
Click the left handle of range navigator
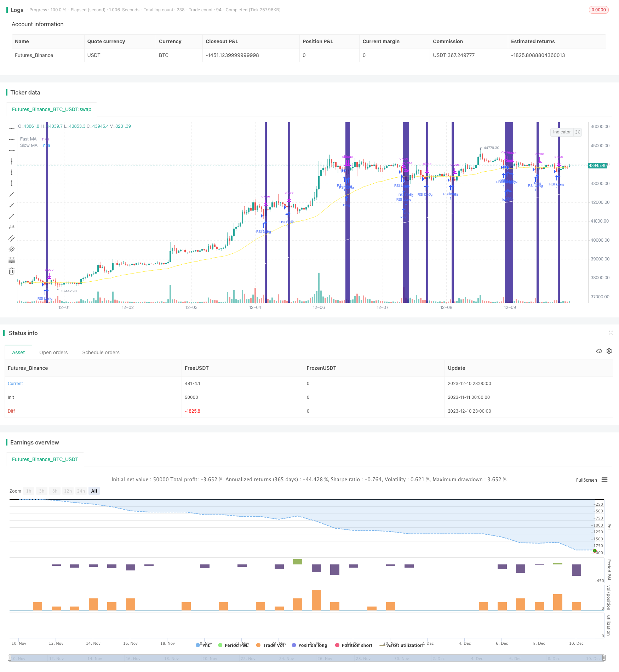point(10,658)
